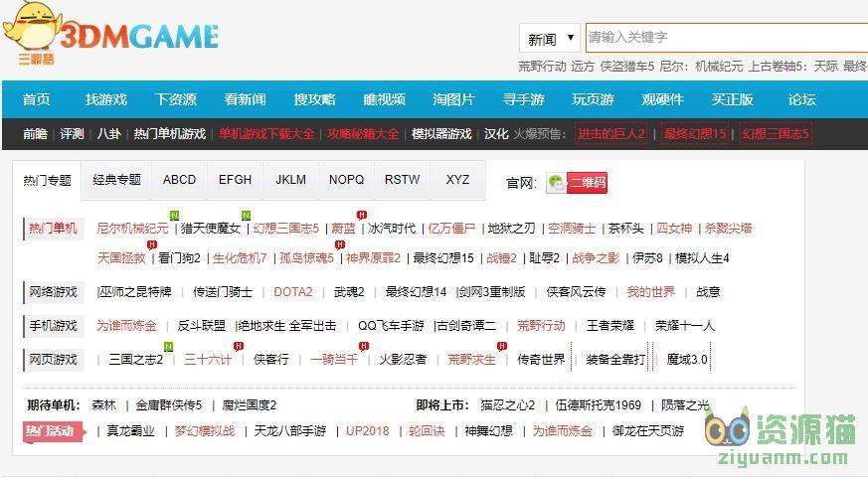The height and width of the screenshot is (478, 868).
Task: Open 观硬件 in the navigation bar
Action: [662, 99]
